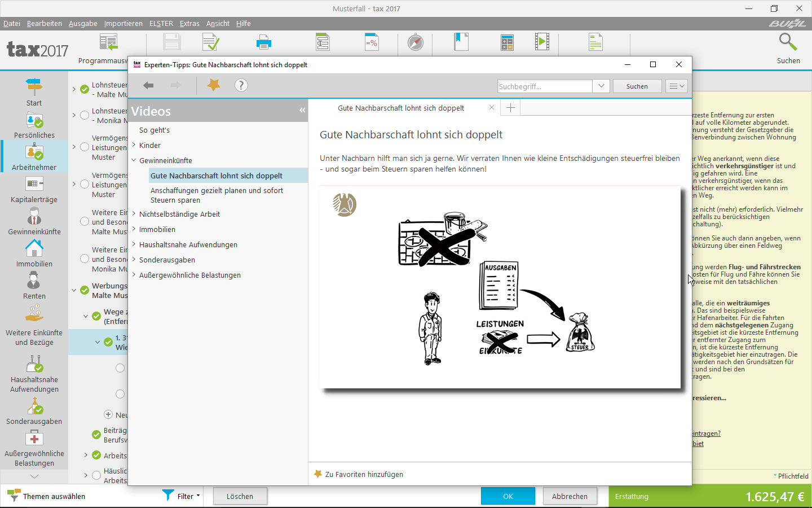Image resolution: width=812 pixels, height=508 pixels.
Task: Open the Suchbegriff dropdown arrow
Action: click(601, 86)
